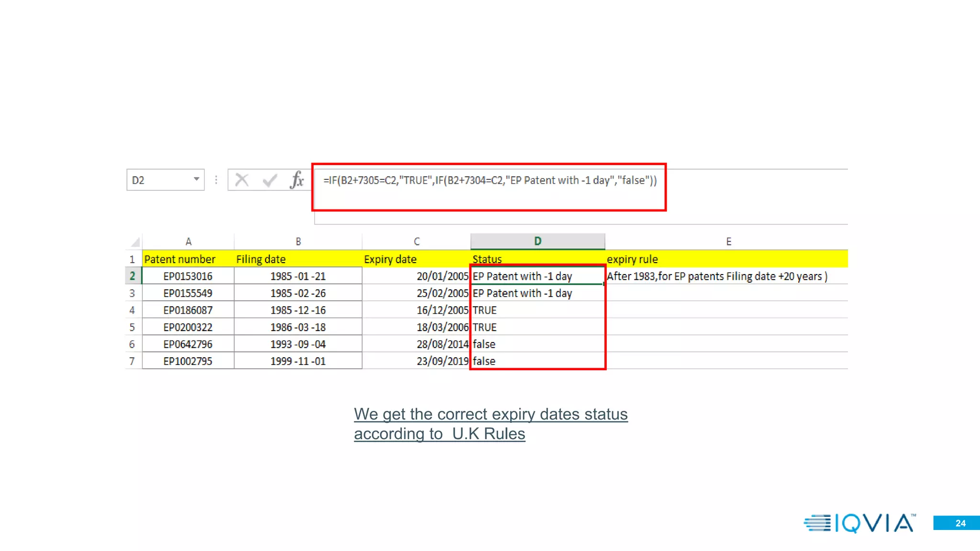Select row 6 header
980x551 pixels.
pyautogui.click(x=133, y=344)
